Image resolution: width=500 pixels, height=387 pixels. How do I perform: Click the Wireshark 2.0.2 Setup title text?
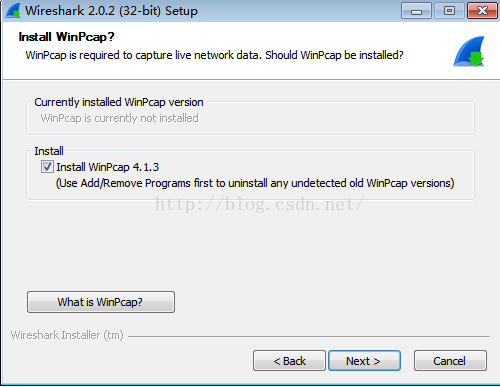pyautogui.click(x=111, y=11)
